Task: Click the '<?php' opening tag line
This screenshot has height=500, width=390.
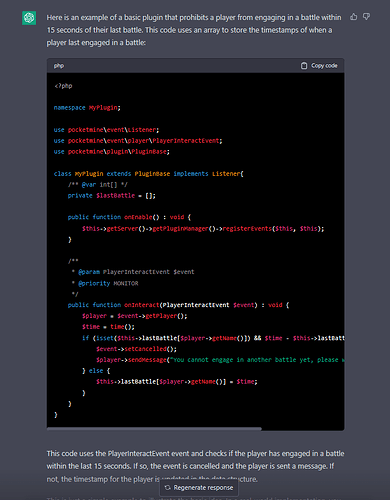Action: tap(63, 86)
